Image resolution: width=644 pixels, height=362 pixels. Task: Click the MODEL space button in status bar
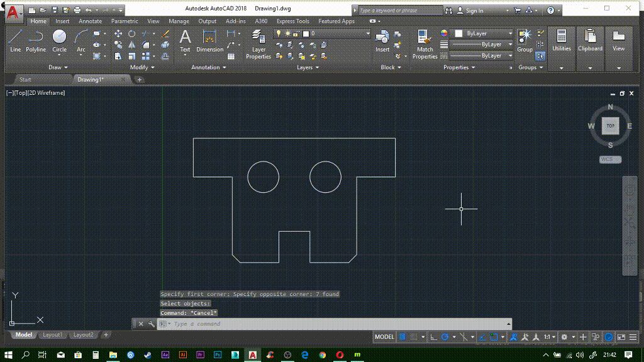click(x=384, y=337)
